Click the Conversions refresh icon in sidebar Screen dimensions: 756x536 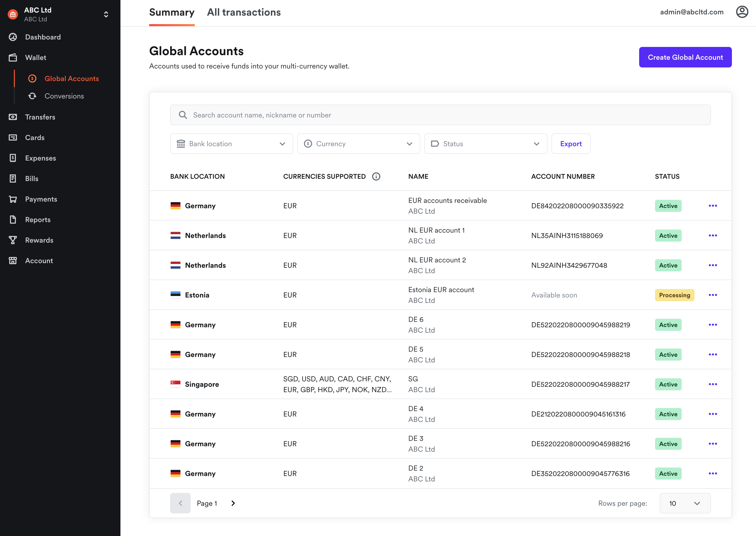[x=32, y=96]
